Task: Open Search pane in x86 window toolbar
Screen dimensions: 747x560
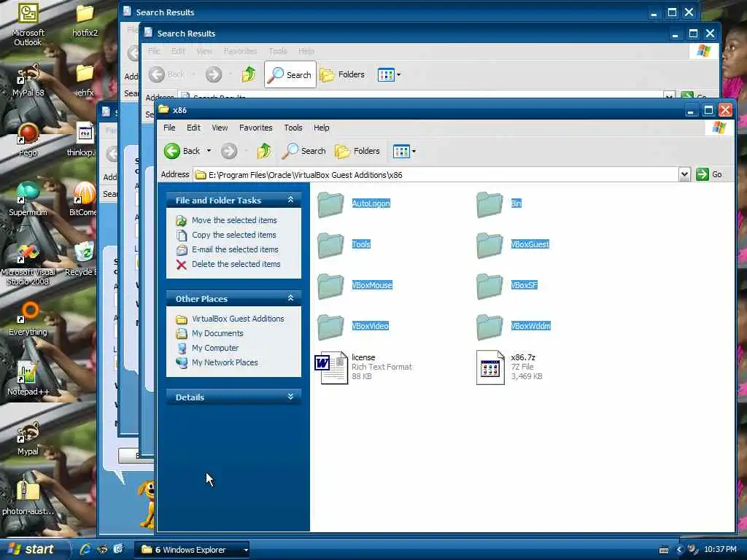Action: coord(304,151)
